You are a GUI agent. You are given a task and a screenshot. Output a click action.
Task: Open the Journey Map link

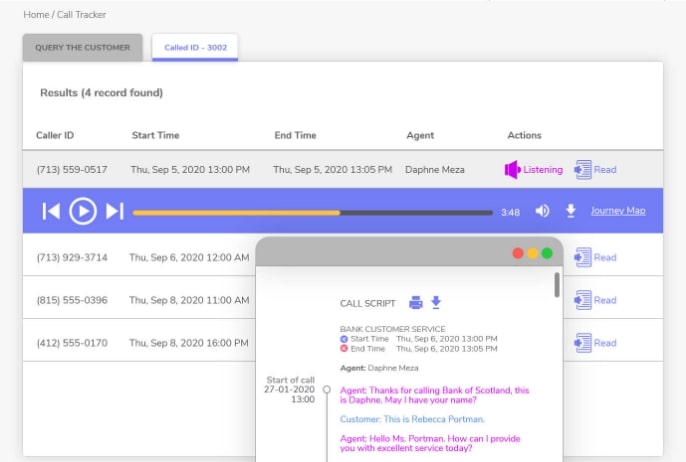tap(618, 211)
